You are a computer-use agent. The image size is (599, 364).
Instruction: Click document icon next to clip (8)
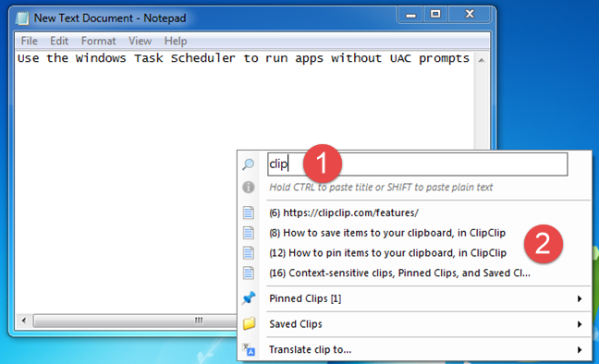[x=249, y=233]
